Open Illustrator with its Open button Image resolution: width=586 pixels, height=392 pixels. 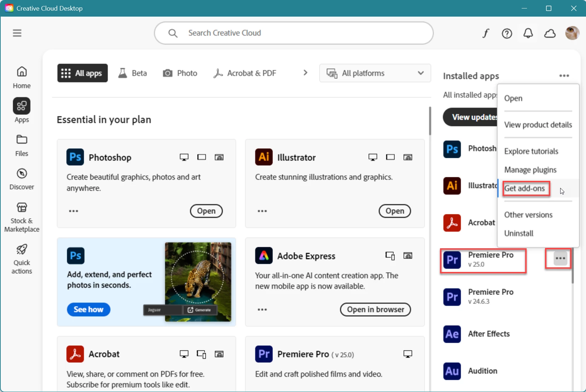(x=395, y=211)
